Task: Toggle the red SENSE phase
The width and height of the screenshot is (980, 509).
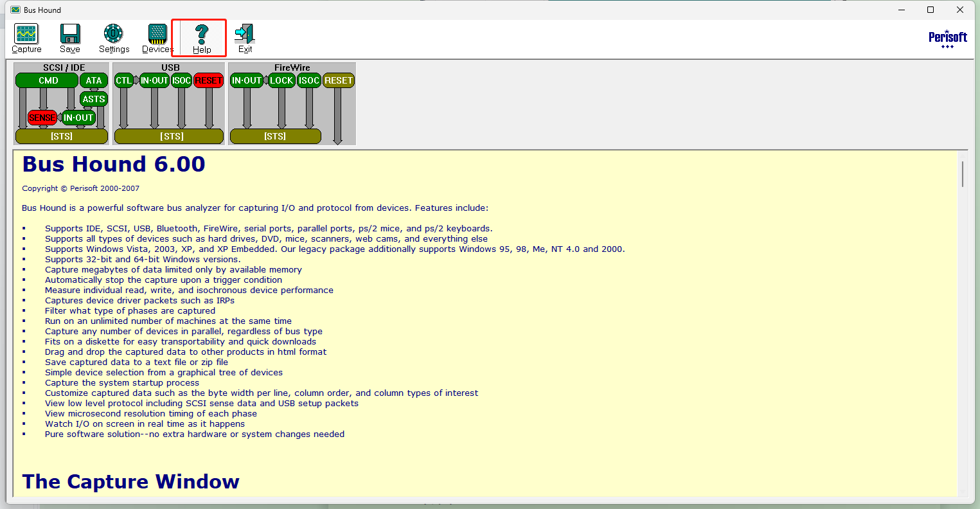Action: [42, 118]
